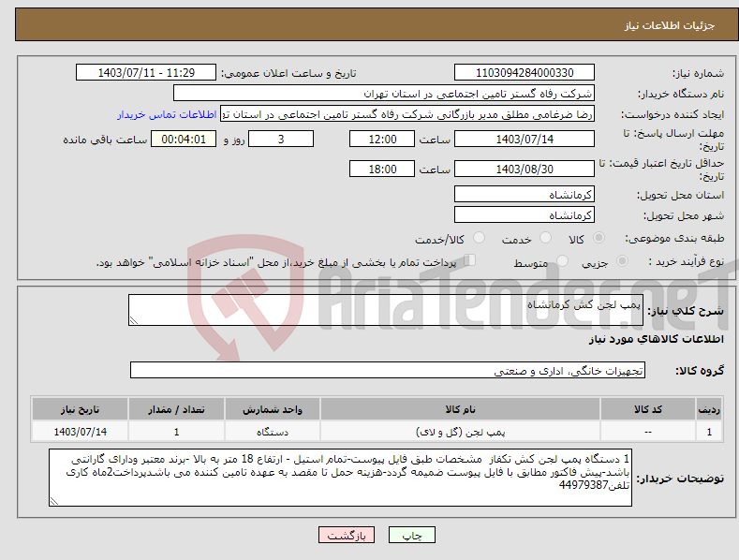Click the table date cell 1403/07/14
Screen dimensions: 739x560
81,432
